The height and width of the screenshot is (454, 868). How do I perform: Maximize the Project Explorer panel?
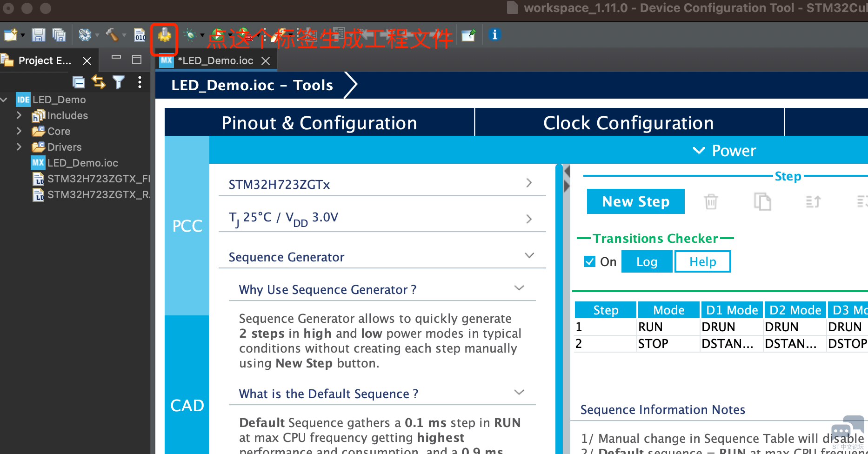pyautogui.click(x=137, y=60)
